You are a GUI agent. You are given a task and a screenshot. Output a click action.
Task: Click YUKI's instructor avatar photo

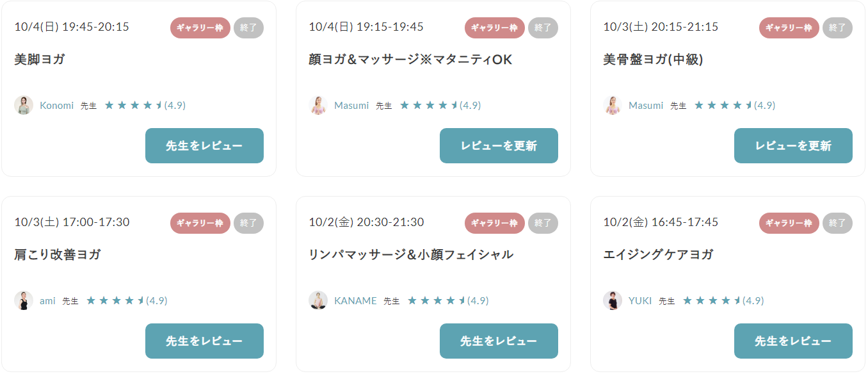tap(613, 300)
